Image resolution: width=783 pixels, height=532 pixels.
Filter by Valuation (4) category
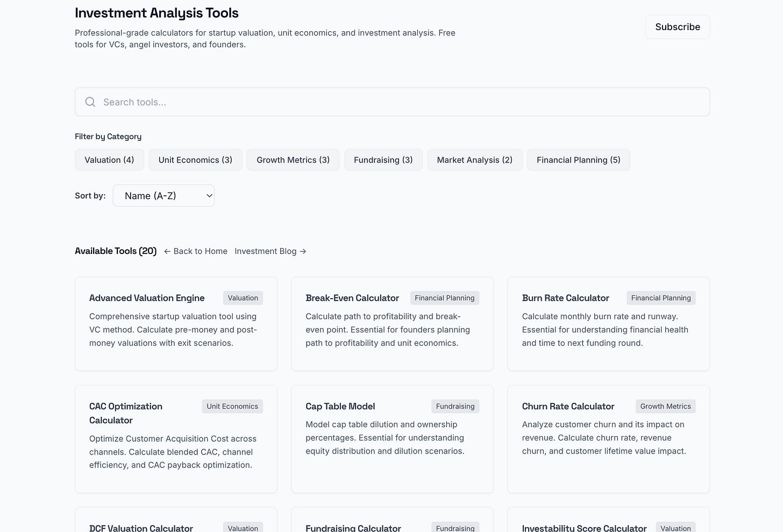(x=109, y=160)
